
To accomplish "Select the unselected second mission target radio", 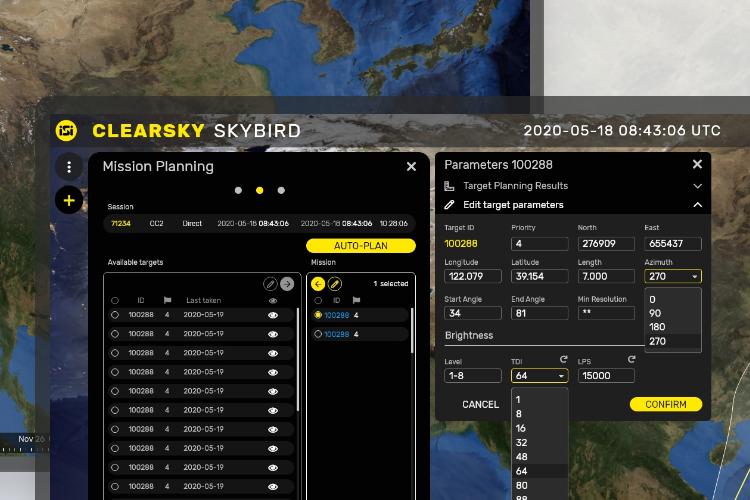I will click(318, 334).
